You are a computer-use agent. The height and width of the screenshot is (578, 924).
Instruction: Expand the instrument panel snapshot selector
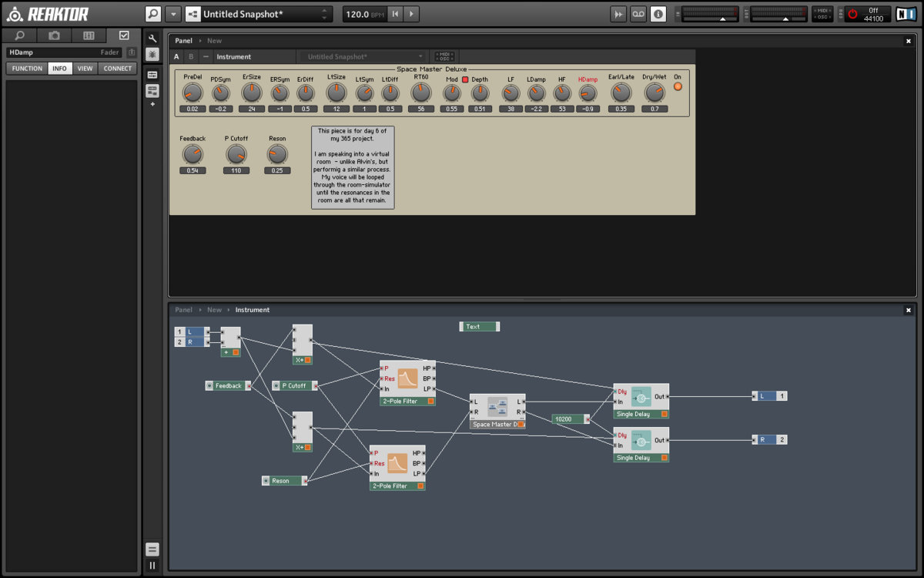click(x=362, y=56)
